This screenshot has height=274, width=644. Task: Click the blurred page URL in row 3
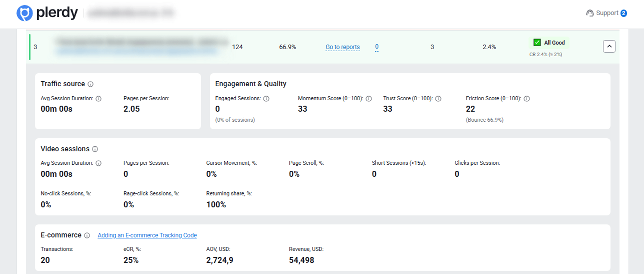137,51
